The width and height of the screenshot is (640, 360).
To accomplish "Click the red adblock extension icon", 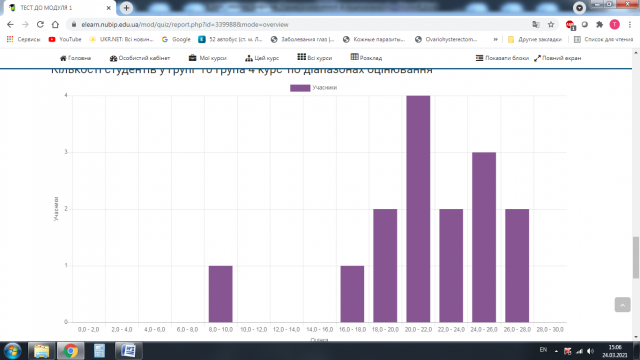I will coord(570,25).
